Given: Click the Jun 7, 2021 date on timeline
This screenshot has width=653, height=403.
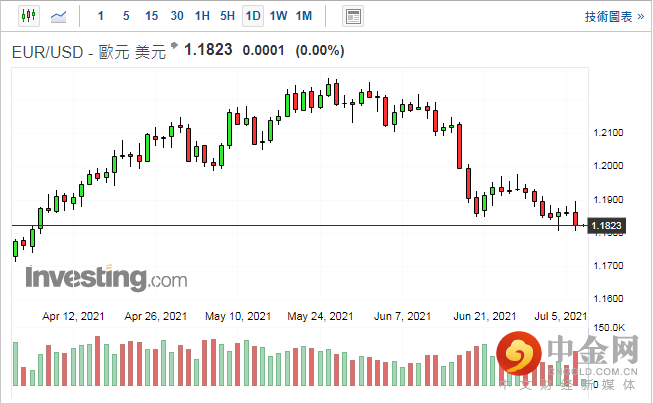Looking at the screenshot, I should (x=402, y=316).
